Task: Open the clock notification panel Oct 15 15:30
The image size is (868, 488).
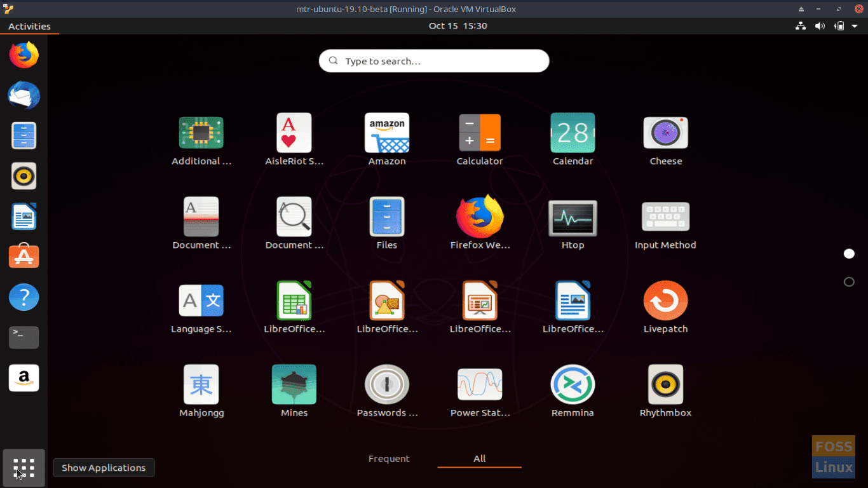Action: [458, 26]
